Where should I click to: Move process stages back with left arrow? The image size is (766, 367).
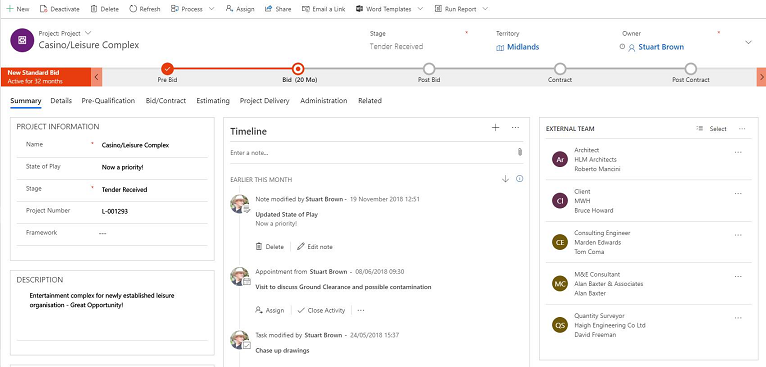click(x=97, y=77)
